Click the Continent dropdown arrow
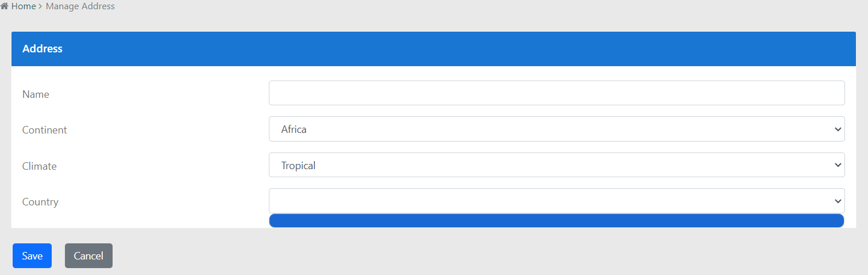 836,129
